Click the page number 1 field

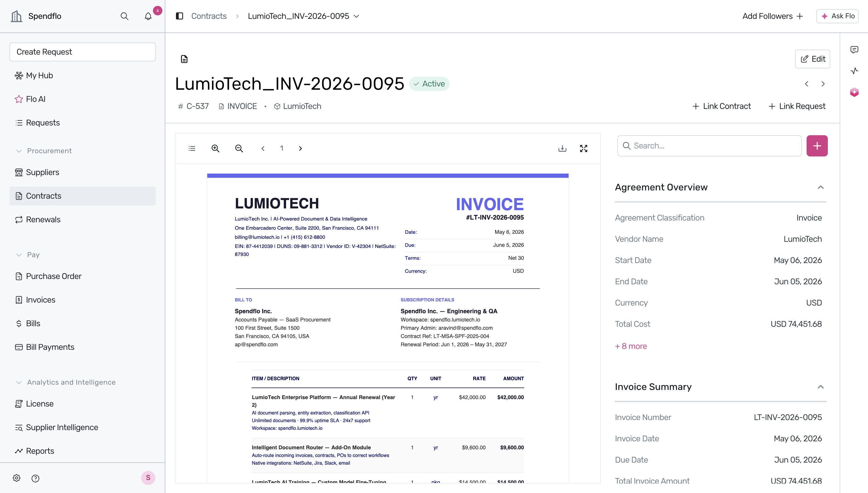[281, 148]
